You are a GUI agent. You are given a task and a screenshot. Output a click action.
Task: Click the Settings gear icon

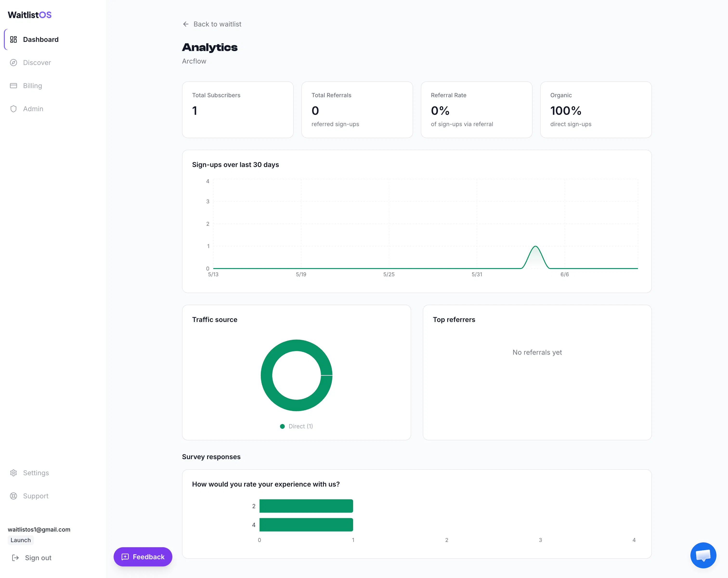click(x=13, y=473)
